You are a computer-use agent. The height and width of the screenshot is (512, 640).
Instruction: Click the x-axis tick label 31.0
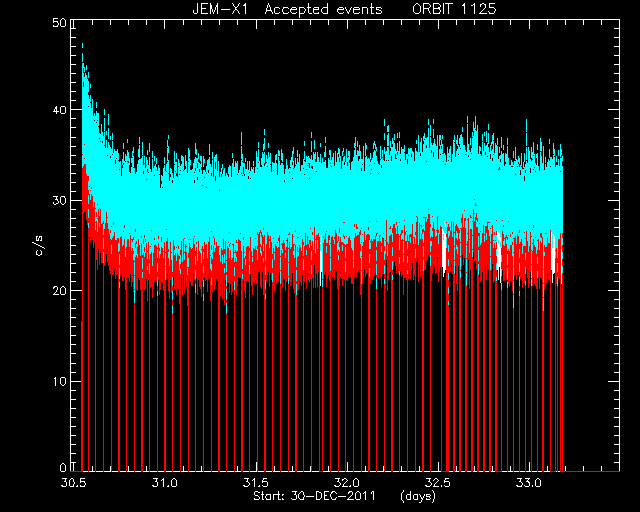point(164,483)
